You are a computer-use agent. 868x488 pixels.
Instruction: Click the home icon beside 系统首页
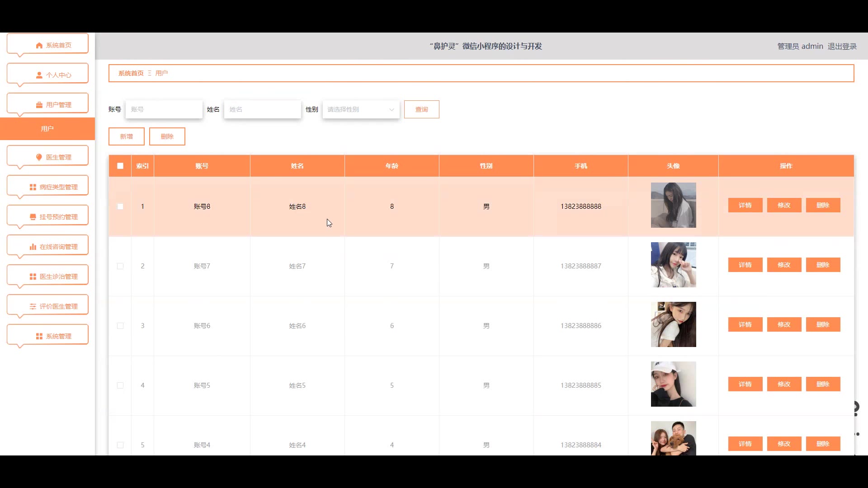39,45
